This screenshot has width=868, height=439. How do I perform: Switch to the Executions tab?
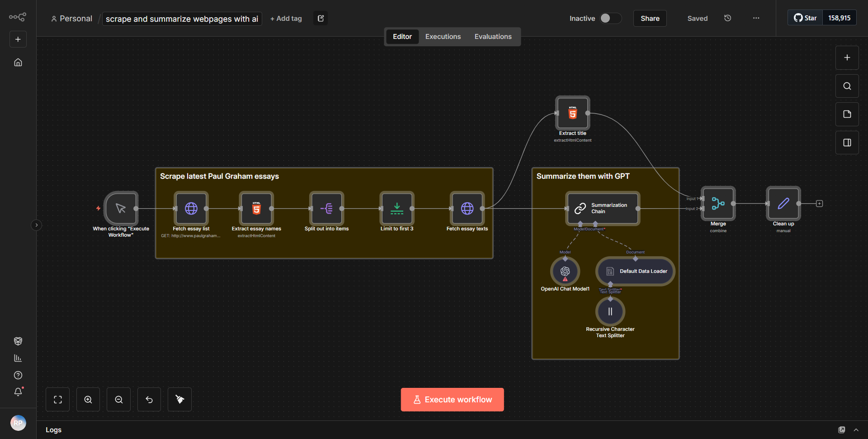tap(443, 36)
